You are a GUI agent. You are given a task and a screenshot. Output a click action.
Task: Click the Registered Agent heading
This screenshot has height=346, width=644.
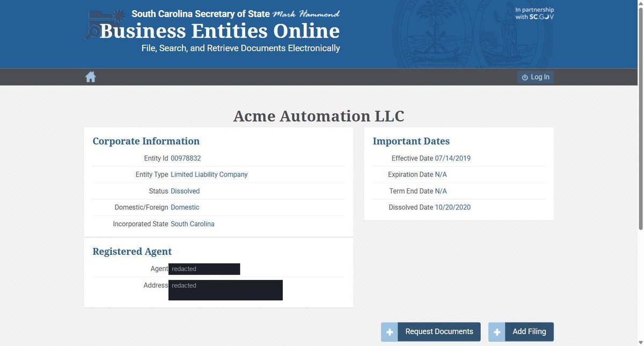[132, 252]
